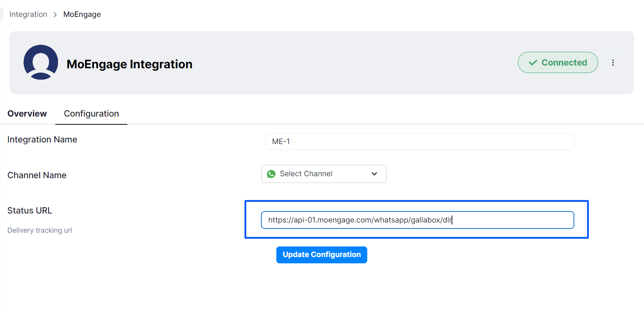Click the green checkmark in Connected badge
This screenshot has width=644, height=312.
click(533, 63)
